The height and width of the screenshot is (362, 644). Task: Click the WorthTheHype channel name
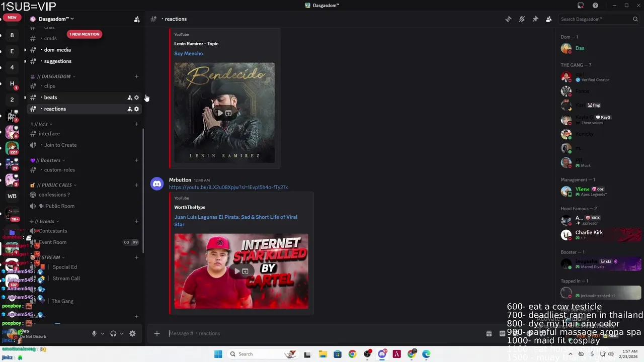190,207
